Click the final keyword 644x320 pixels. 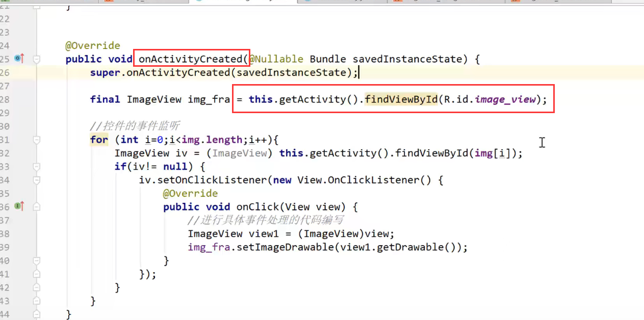click(105, 99)
